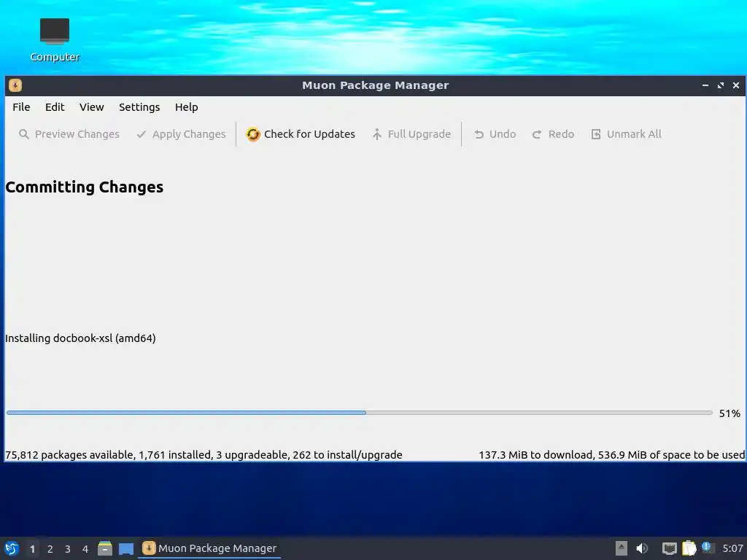The width and height of the screenshot is (747, 560).
Task: Switch to workspace 4
Action: click(85, 549)
